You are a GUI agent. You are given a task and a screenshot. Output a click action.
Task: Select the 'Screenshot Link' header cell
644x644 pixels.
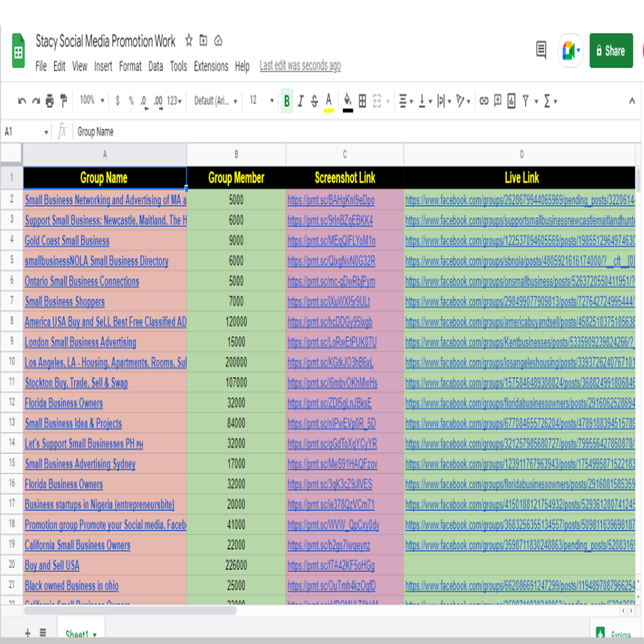(345, 177)
